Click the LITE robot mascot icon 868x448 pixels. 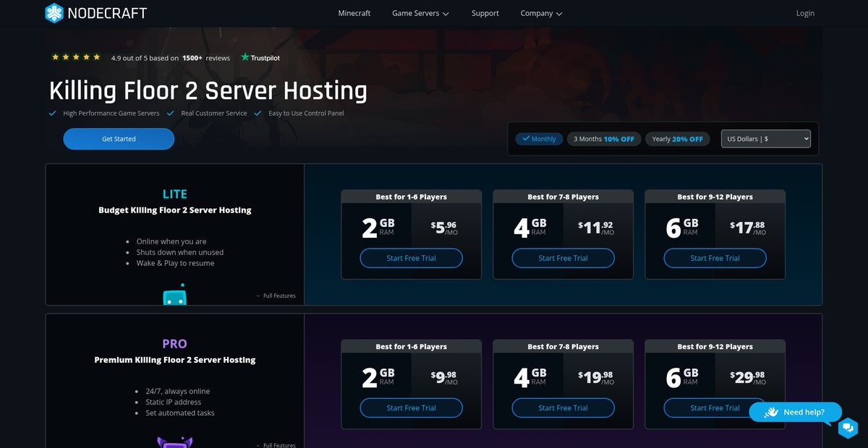[x=174, y=294]
